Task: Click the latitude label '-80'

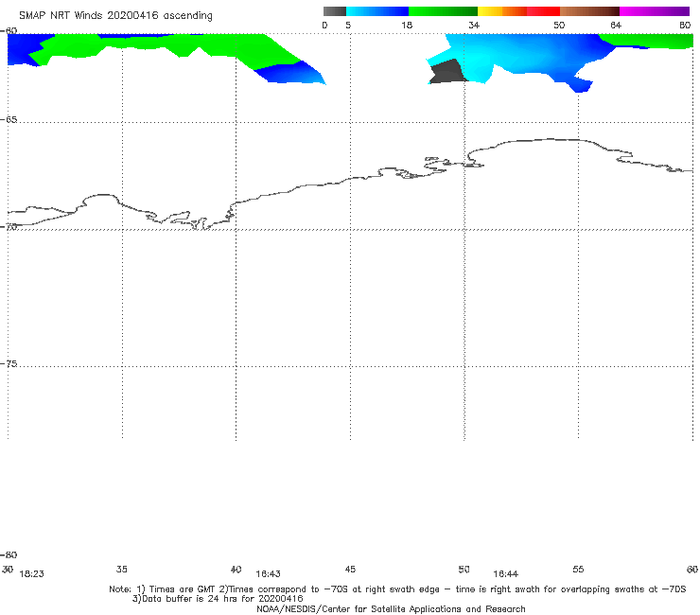Action: pos(9,554)
